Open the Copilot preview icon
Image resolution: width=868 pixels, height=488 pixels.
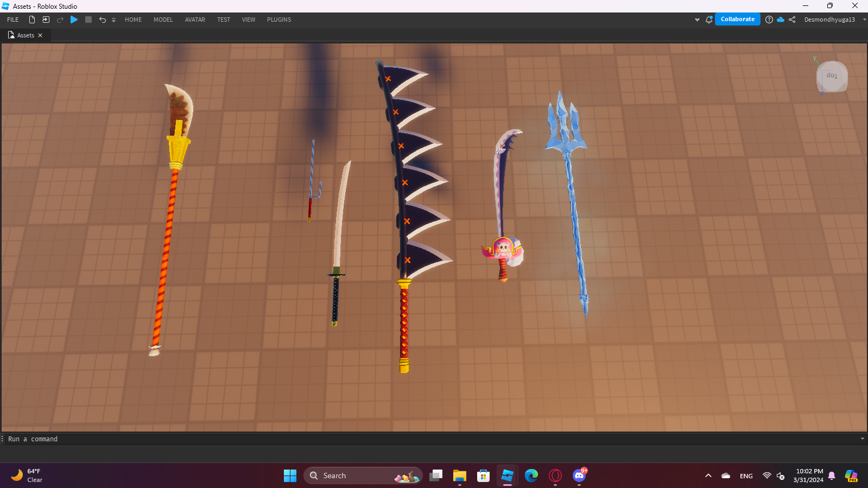(851, 476)
